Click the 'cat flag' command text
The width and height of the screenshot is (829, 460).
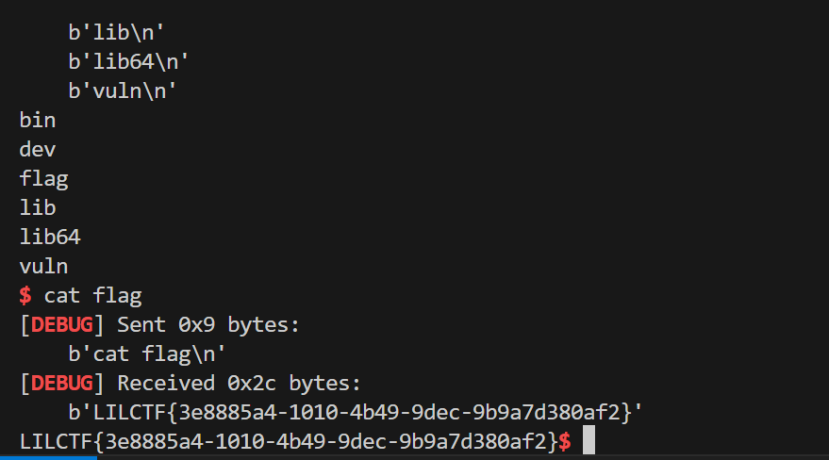pos(92,295)
